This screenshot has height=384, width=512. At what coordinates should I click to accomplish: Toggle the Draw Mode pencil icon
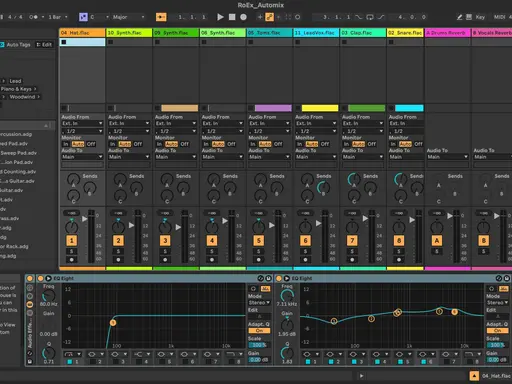click(459, 17)
